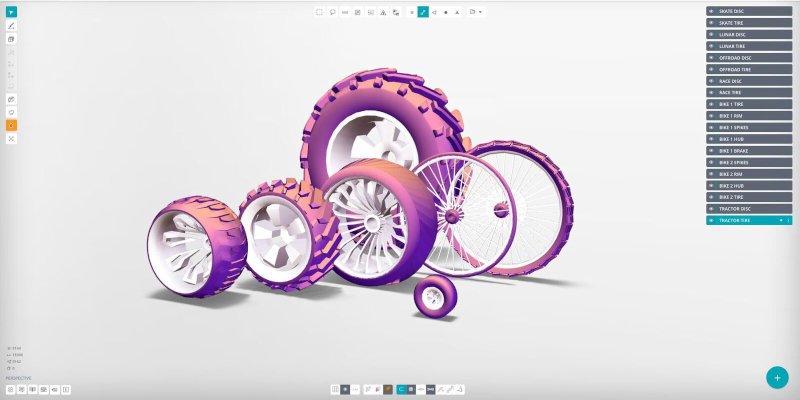Click the rectangle marquee select icon
The height and width of the screenshot is (400, 800).
click(319, 12)
